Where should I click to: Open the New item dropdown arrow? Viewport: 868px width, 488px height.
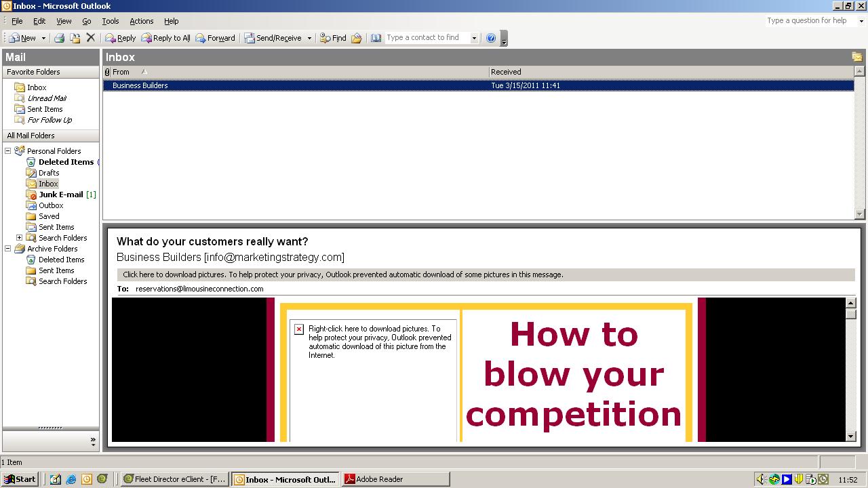(43, 38)
